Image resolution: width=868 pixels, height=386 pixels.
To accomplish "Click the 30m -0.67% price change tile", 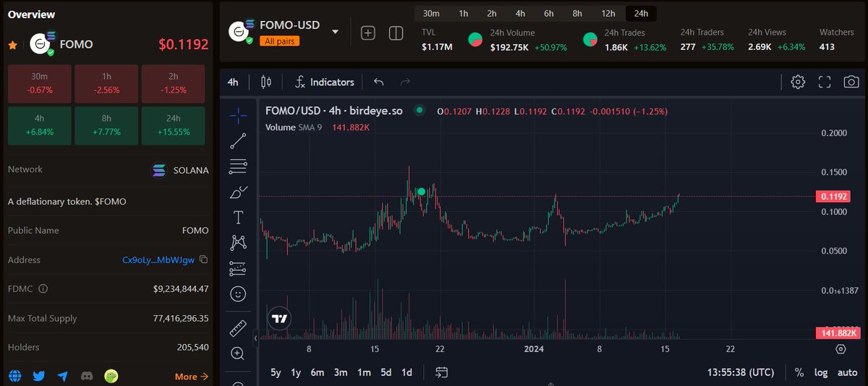I will pyautogui.click(x=39, y=83).
